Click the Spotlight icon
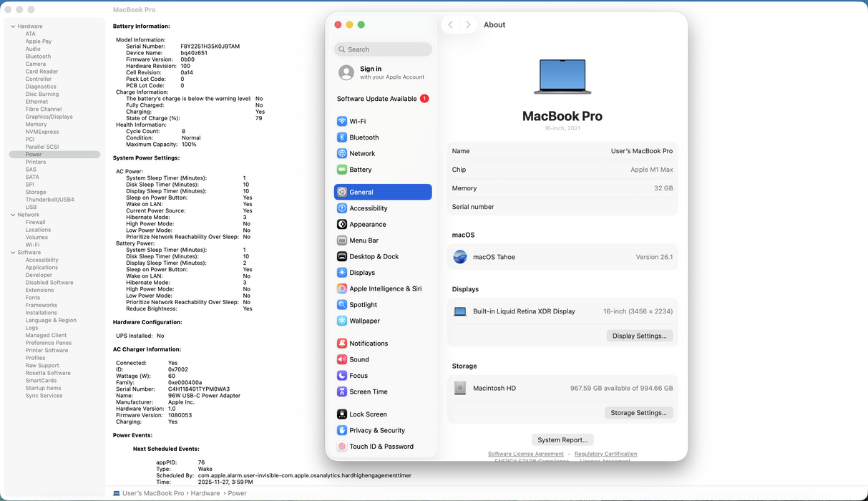This screenshot has height=501, width=868. pos(342,305)
